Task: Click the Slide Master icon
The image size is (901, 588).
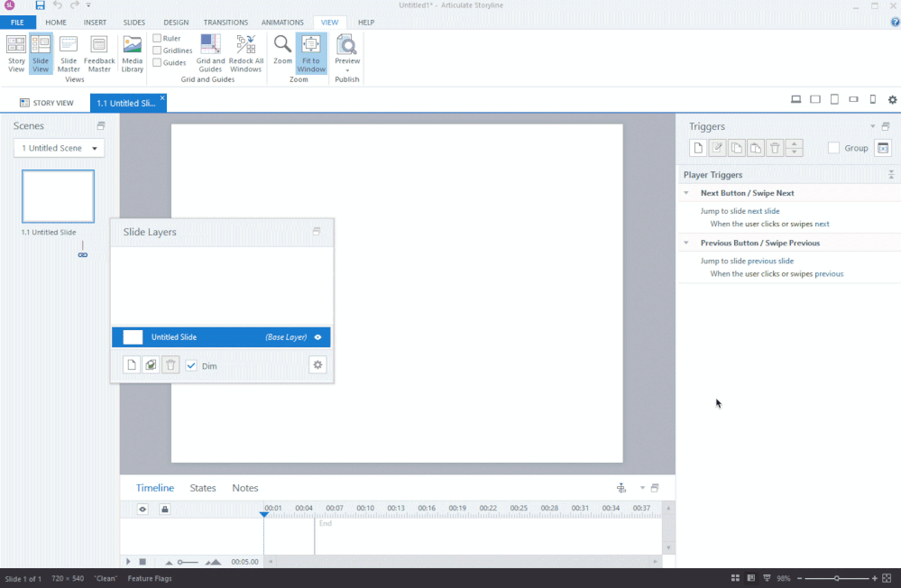Action: pyautogui.click(x=69, y=54)
